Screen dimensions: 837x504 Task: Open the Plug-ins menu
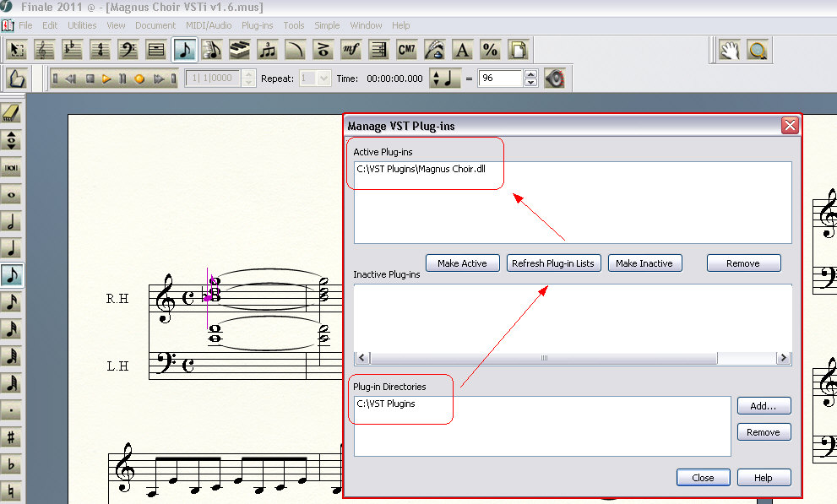pos(258,25)
